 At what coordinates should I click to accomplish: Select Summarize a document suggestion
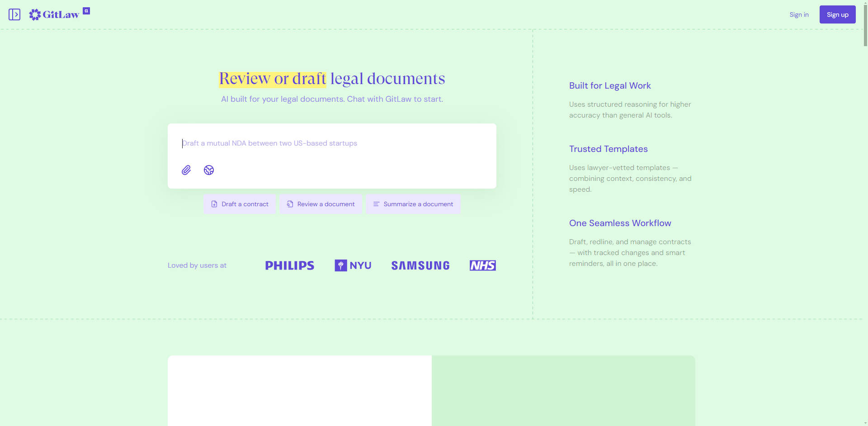pyautogui.click(x=413, y=204)
